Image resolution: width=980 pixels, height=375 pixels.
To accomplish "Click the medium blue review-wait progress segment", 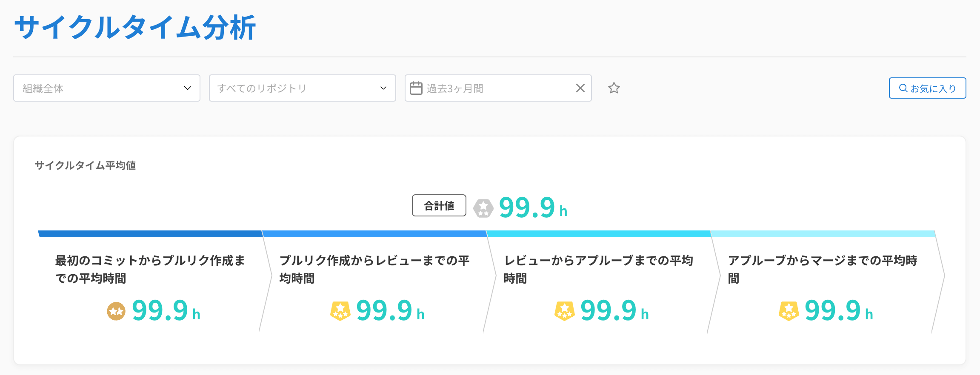I will [374, 234].
